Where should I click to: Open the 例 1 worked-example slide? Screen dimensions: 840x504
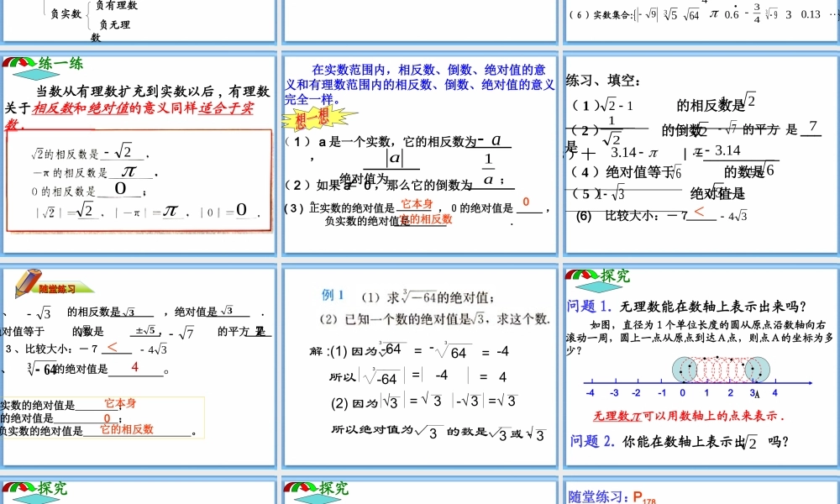(x=420, y=367)
